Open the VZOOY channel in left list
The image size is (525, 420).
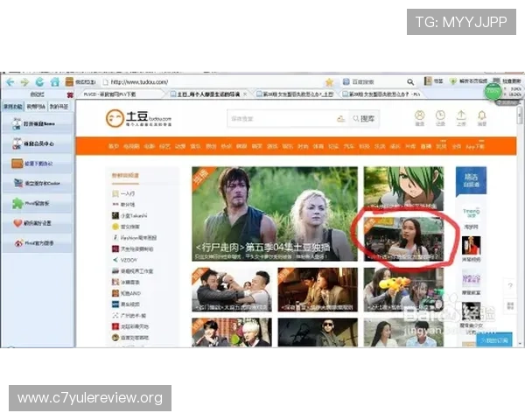coord(125,260)
